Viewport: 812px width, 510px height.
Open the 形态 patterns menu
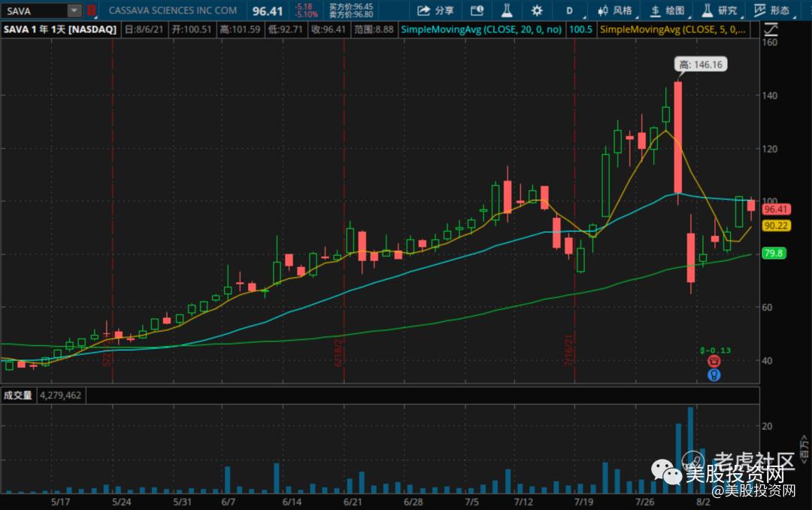pyautogui.click(x=772, y=11)
